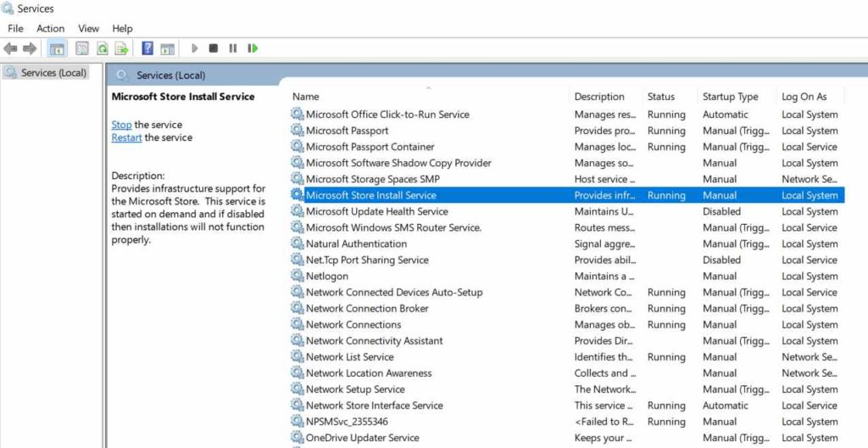The image size is (868, 448).
Task: Select the Network Connections service name
Action: (x=353, y=324)
